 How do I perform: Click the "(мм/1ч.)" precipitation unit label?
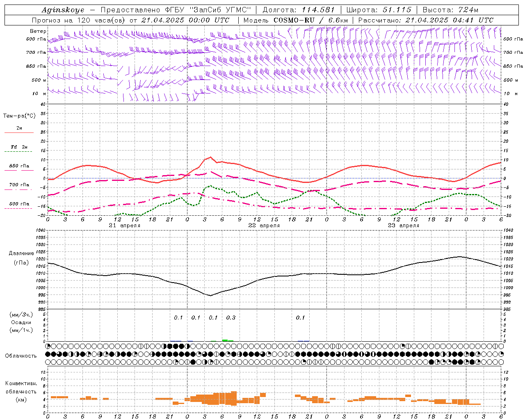point(21,330)
